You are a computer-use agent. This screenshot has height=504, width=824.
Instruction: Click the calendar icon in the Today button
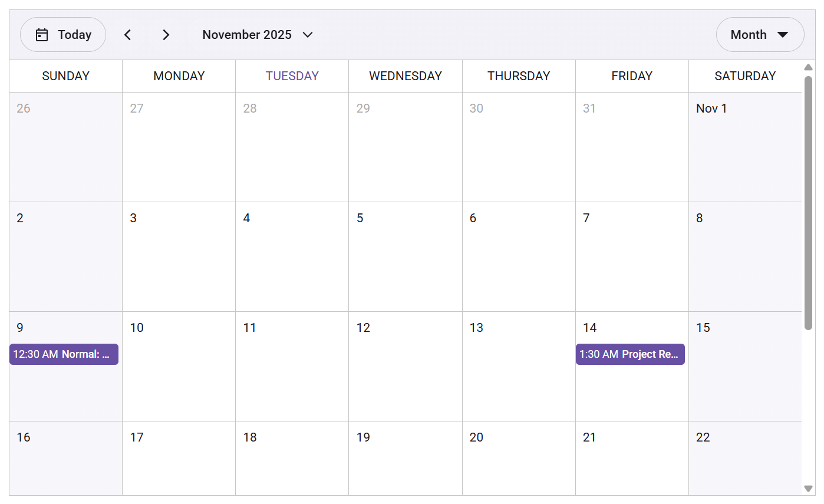(42, 35)
